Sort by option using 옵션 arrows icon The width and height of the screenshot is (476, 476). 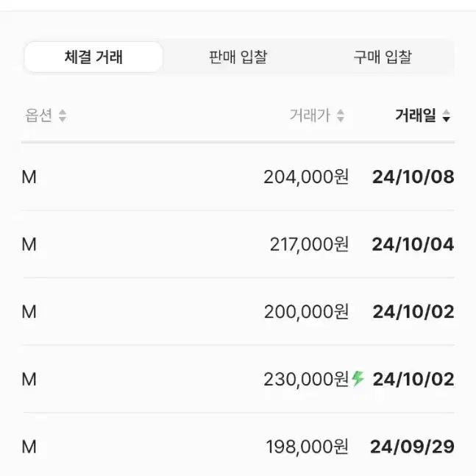tap(63, 116)
